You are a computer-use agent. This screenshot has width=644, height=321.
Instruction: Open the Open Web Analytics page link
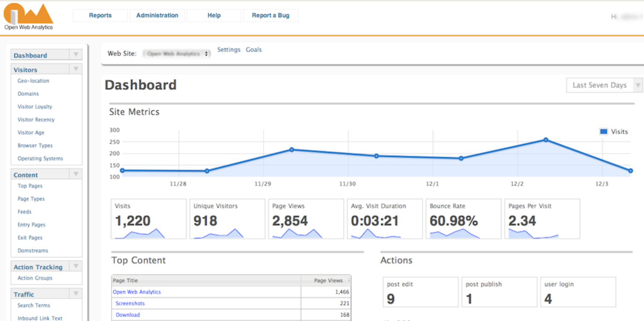(137, 292)
